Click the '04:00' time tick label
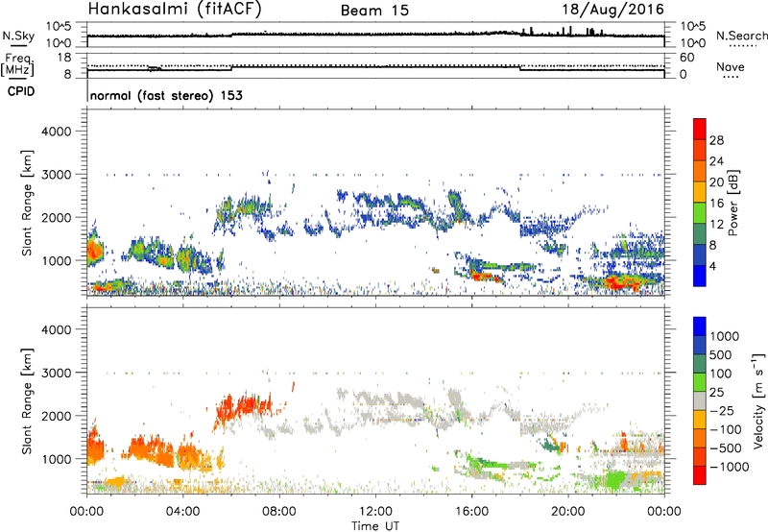 click(x=182, y=512)
